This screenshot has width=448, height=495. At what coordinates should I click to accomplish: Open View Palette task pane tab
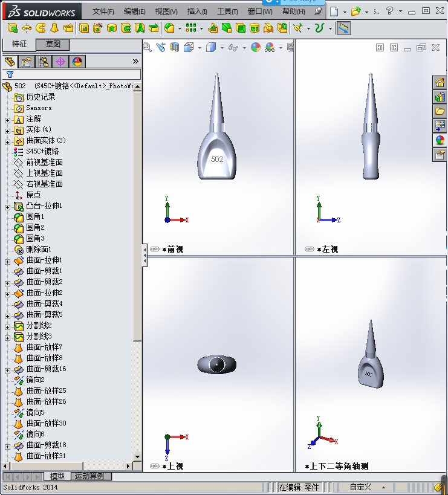(440, 126)
